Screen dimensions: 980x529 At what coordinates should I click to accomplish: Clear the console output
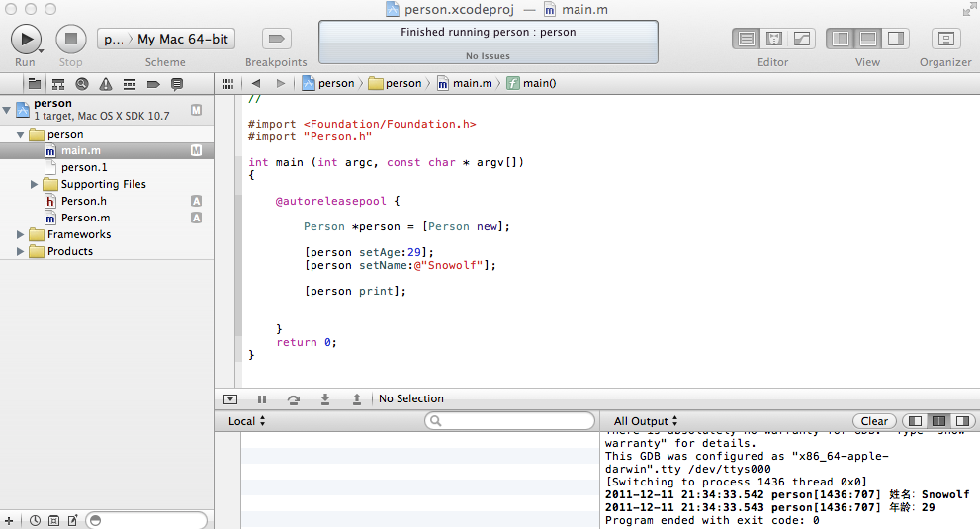(x=874, y=421)
